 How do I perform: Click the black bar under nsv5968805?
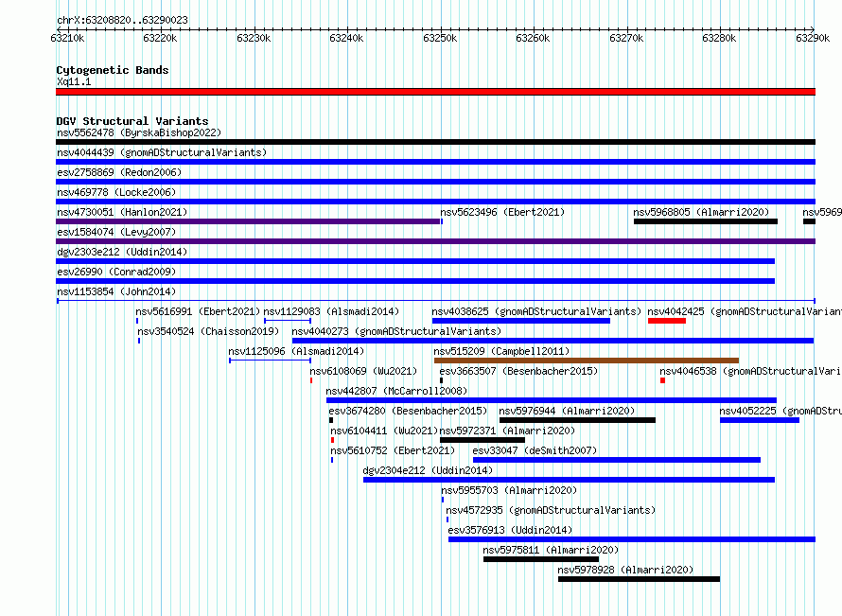tap(706, 221)
